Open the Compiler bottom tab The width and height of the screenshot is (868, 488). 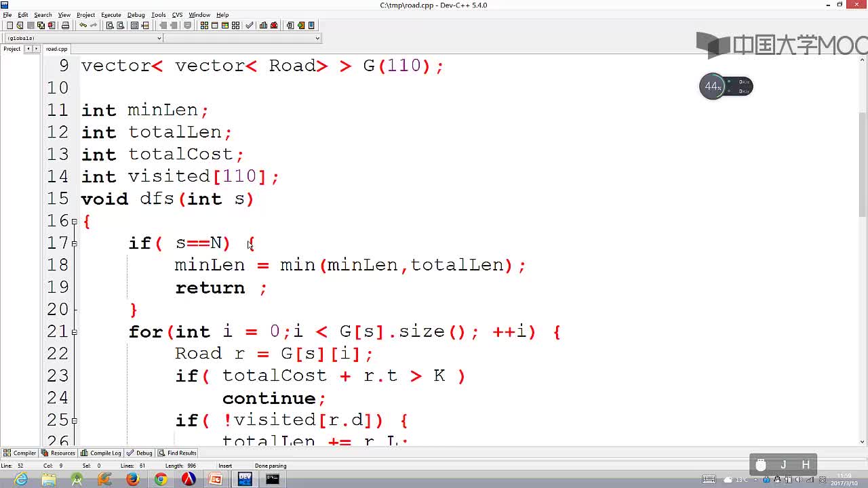pyautogui.click(x=20, y=453)
